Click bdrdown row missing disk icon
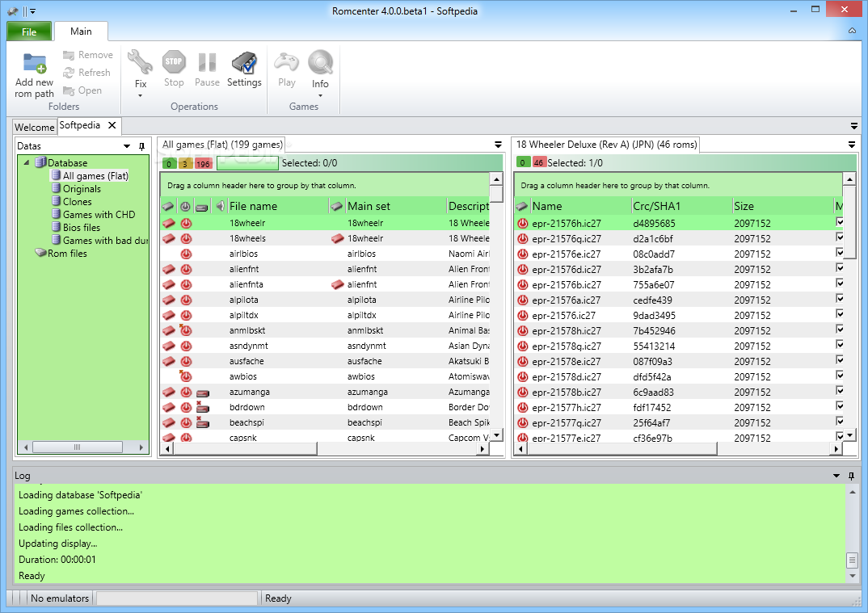The width and height of the screenshot is (868, 613). 203,407
